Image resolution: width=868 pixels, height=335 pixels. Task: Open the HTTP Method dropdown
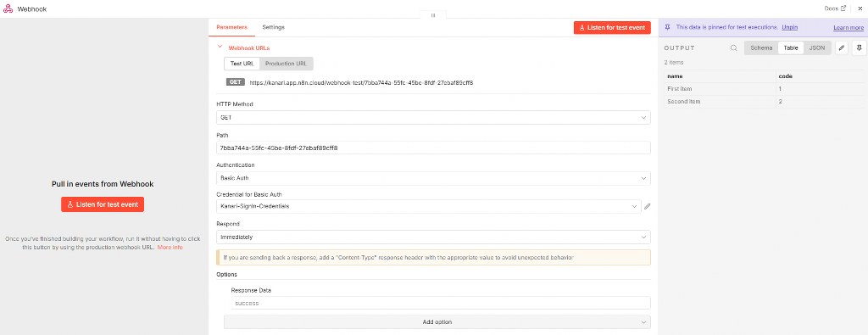pyautogui.click(x=433, y=117)
